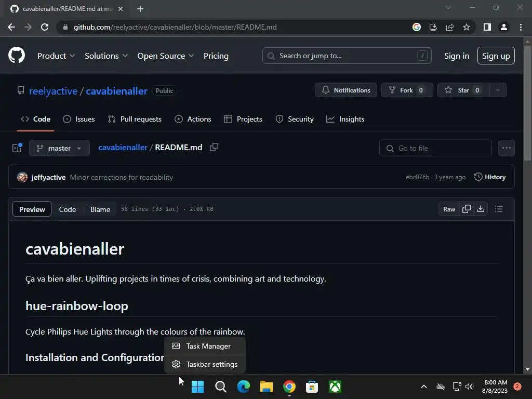532x399 pixels.
Task: Share this page from the address bar
Action: [450, 27]
